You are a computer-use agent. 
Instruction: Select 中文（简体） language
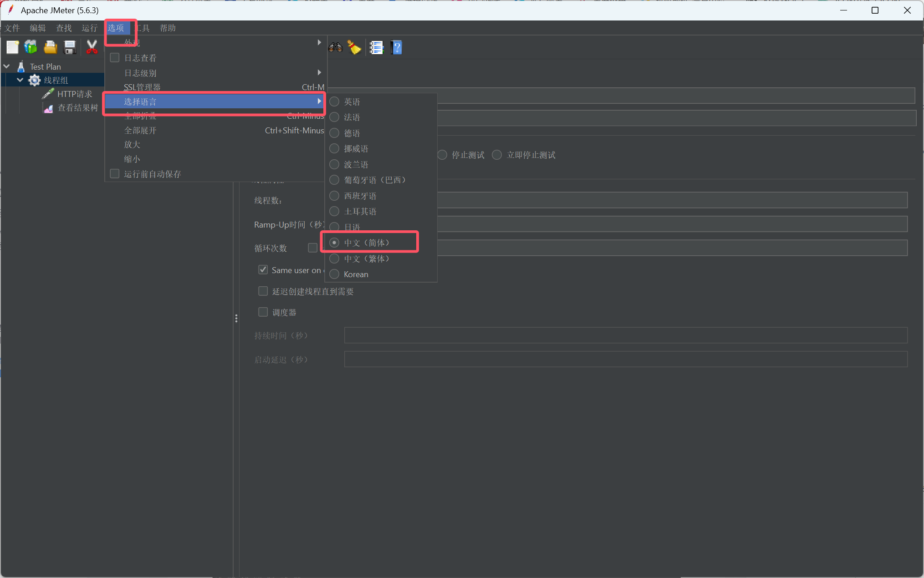tap(334, 243)
